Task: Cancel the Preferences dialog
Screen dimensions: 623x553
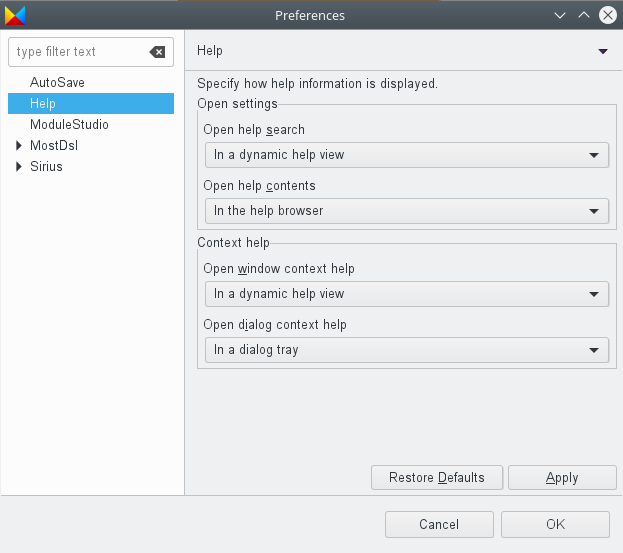Action: click(439, 524)
